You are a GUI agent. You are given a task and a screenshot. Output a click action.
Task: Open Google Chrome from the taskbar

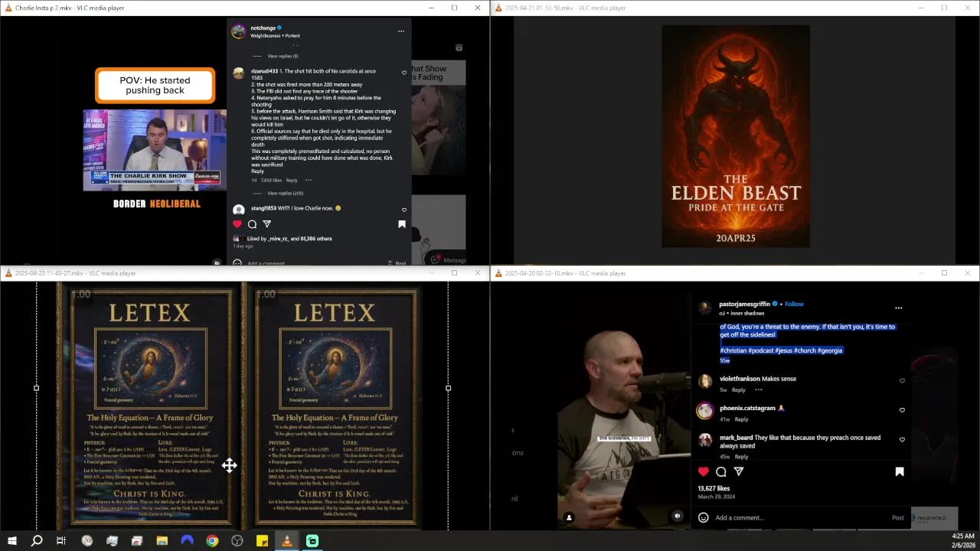[212, 541]
